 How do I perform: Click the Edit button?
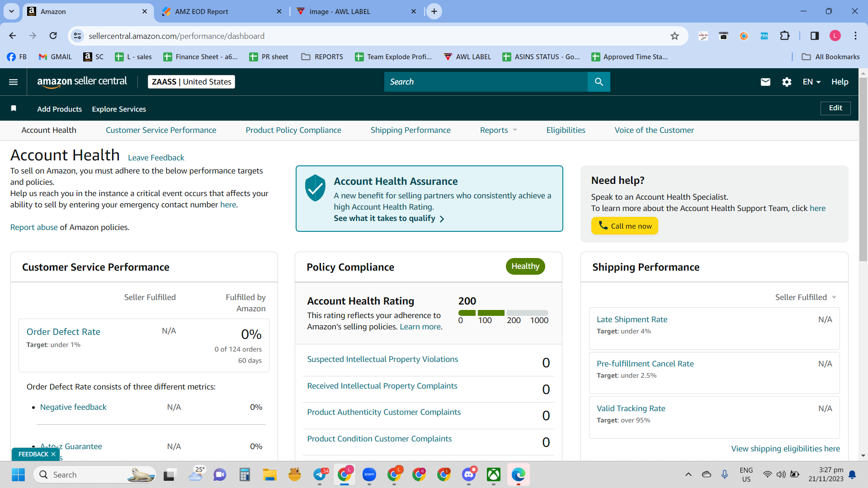pos(835,108)
